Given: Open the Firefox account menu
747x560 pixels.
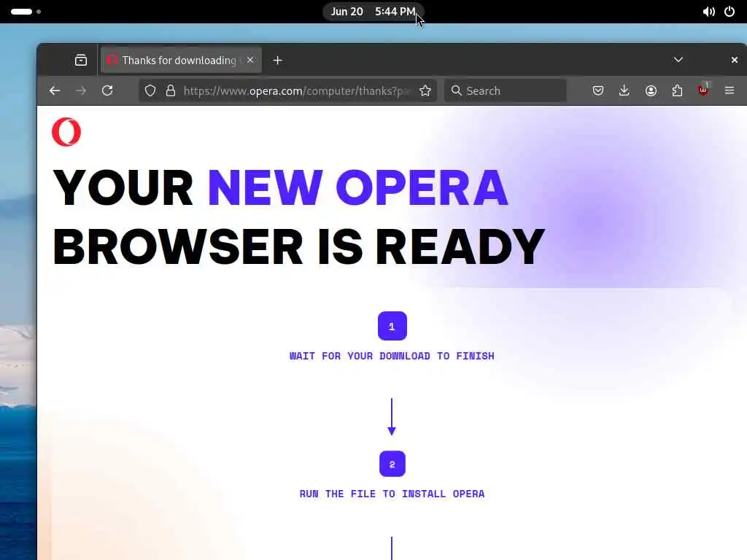Looking at the screenshot, I should click(651, 90).
